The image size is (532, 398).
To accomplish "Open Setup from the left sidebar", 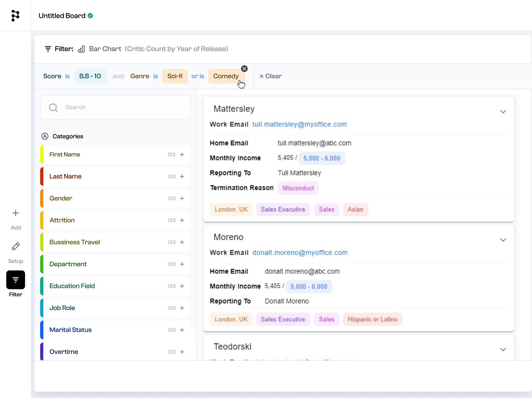I will tap(16, 246).
